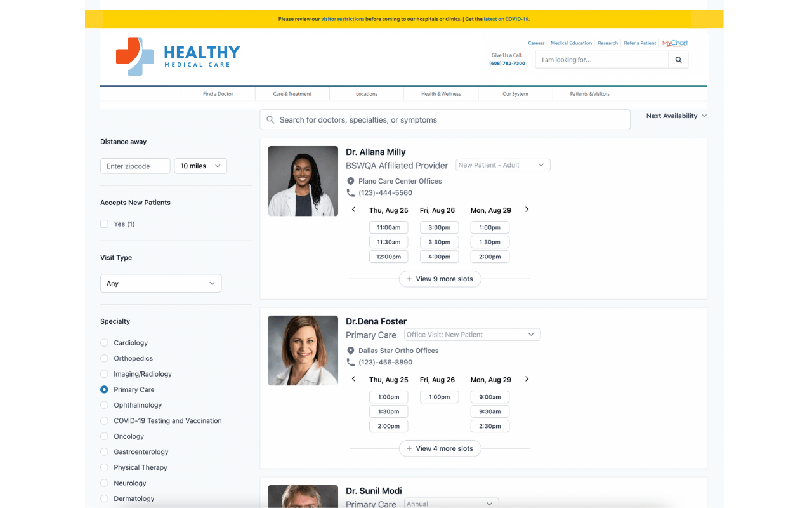Select the Ophthalmology specialty

click(104, 405)
